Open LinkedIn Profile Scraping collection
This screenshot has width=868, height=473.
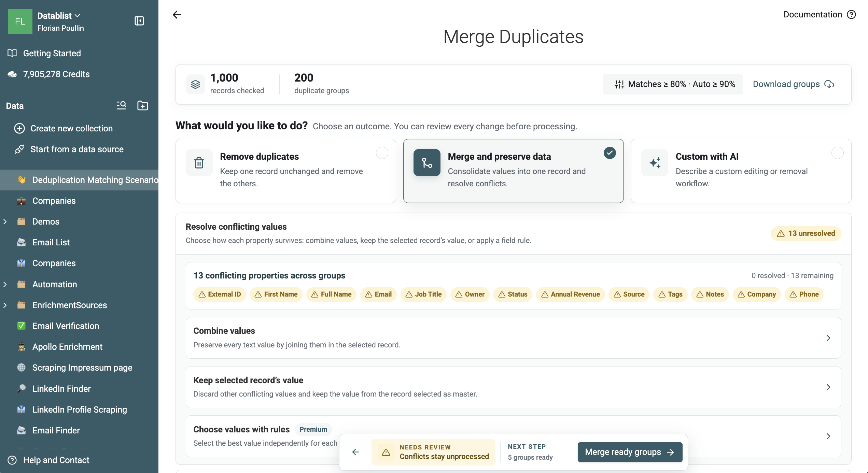click(79, 410)
